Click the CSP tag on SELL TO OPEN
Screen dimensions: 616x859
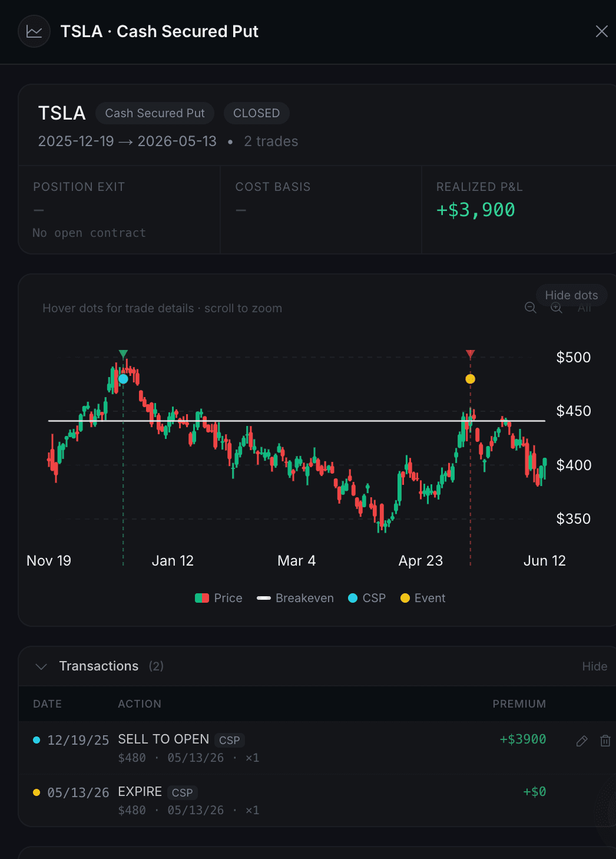click(229, 740)
